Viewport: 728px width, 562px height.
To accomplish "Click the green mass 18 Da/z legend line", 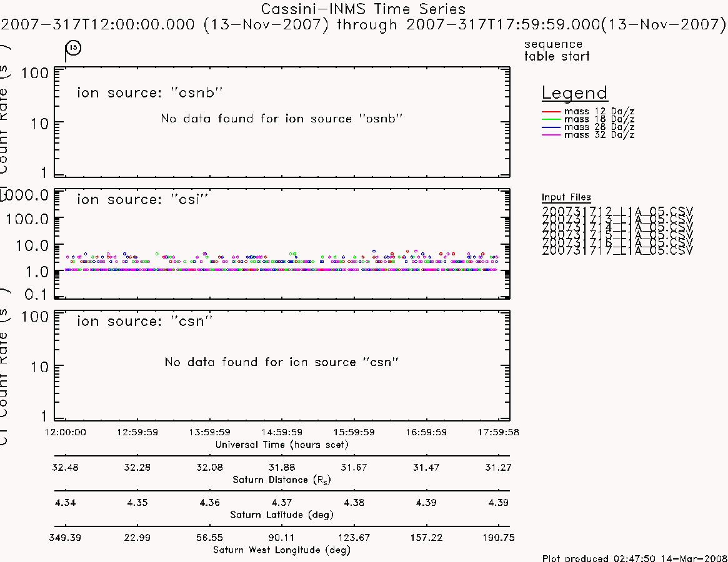I will coord(551,119).
